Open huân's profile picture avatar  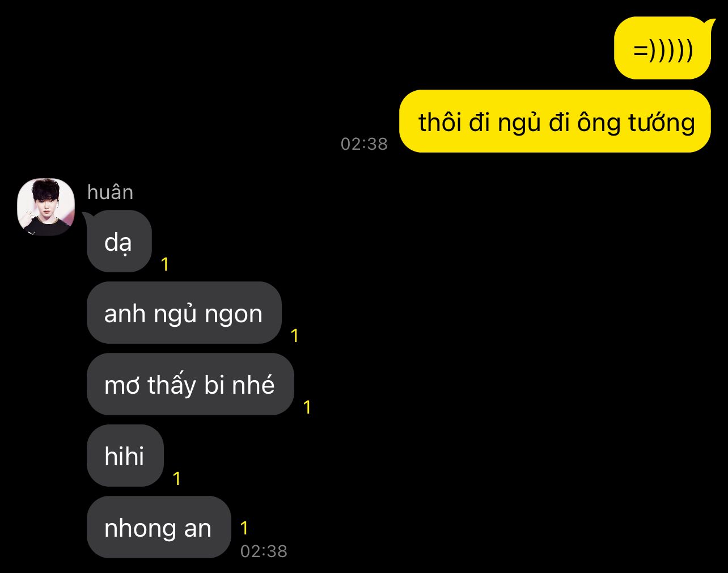click(x=46, y=207)
